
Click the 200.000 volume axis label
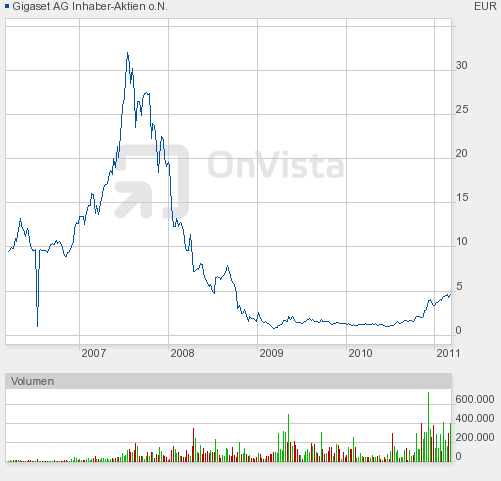click(x=475, y=437)
